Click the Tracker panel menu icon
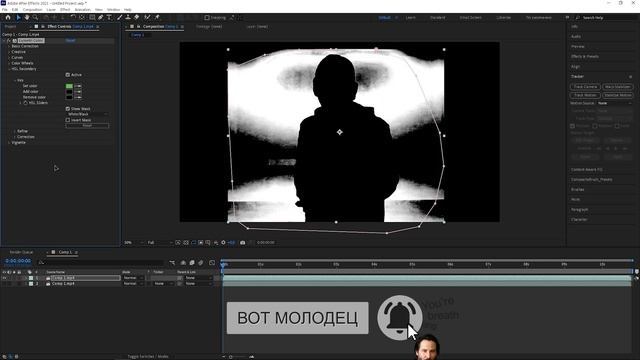Screen dimensions: 640x360 point(630,77)
